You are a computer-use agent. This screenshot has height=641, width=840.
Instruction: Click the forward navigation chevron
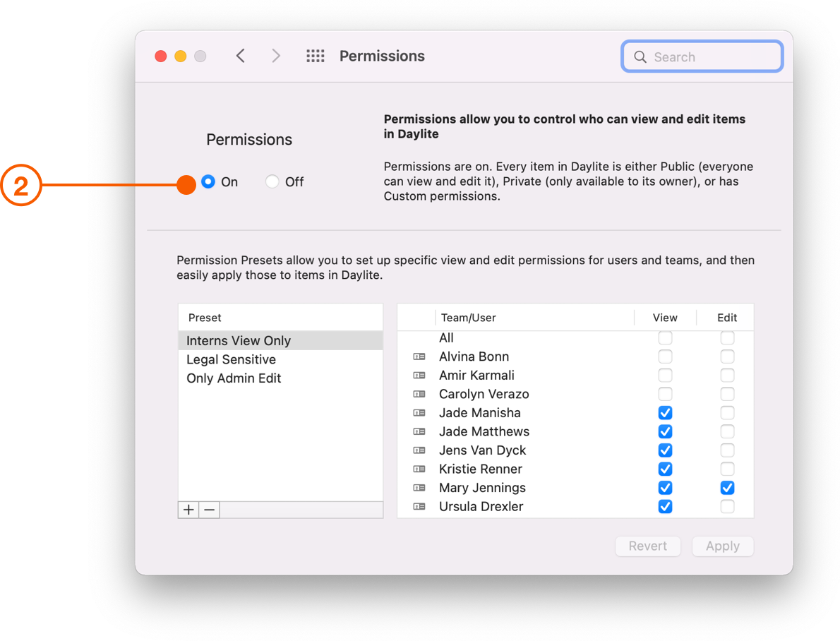[x=276, y=55]
